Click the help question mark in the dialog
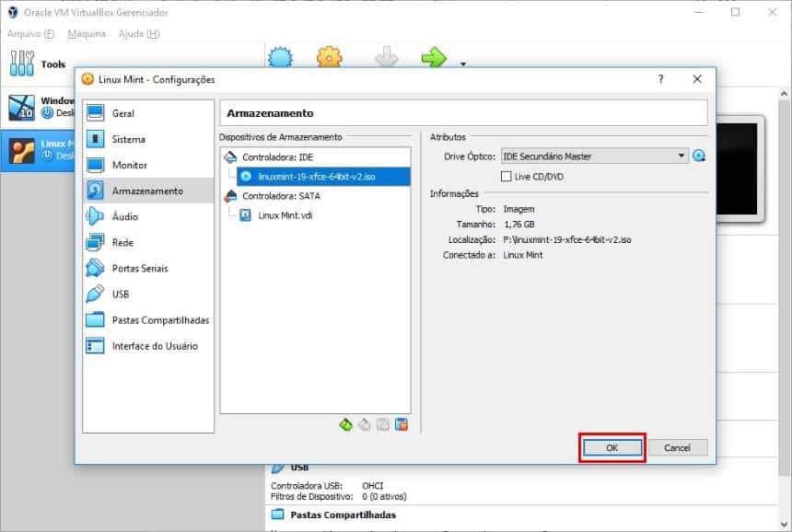The width and height of the screenshot is (792, 532). point(660,79)
